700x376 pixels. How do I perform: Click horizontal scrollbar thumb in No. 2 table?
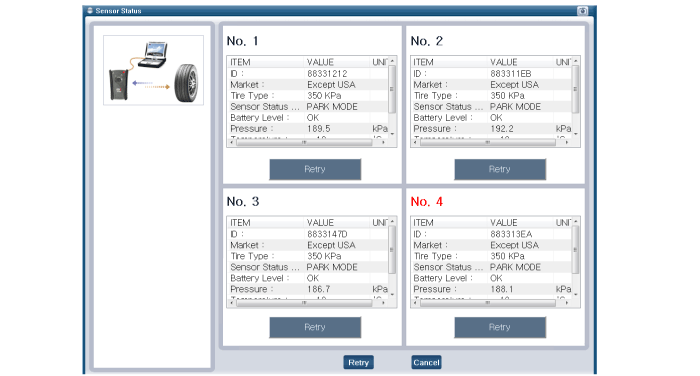point(488,142)
